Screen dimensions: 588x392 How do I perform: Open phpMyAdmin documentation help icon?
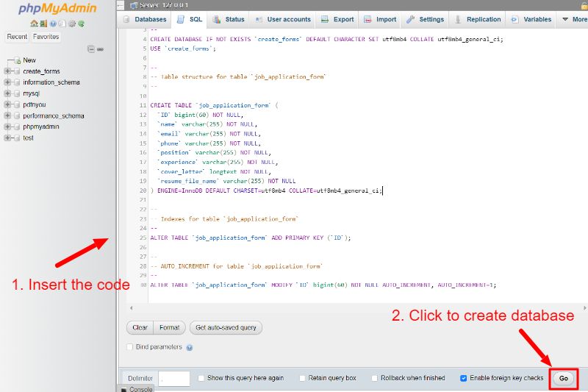point(53,24)
